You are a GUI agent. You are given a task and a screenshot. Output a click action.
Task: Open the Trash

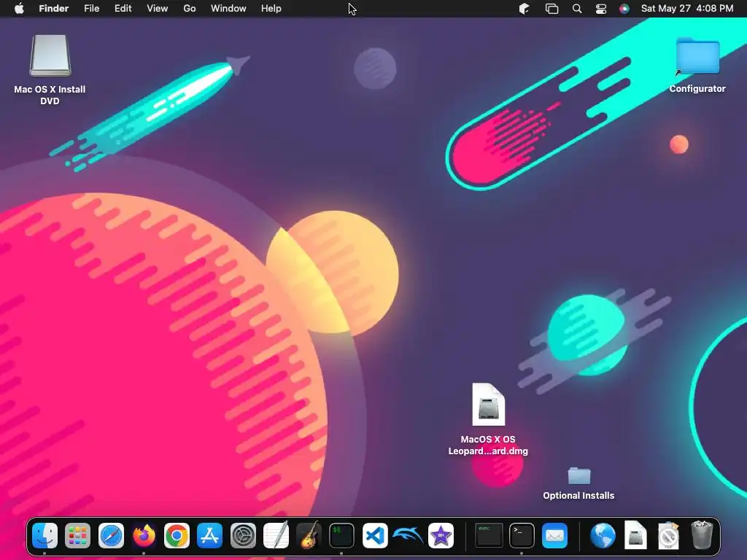(x=702, y=534)
